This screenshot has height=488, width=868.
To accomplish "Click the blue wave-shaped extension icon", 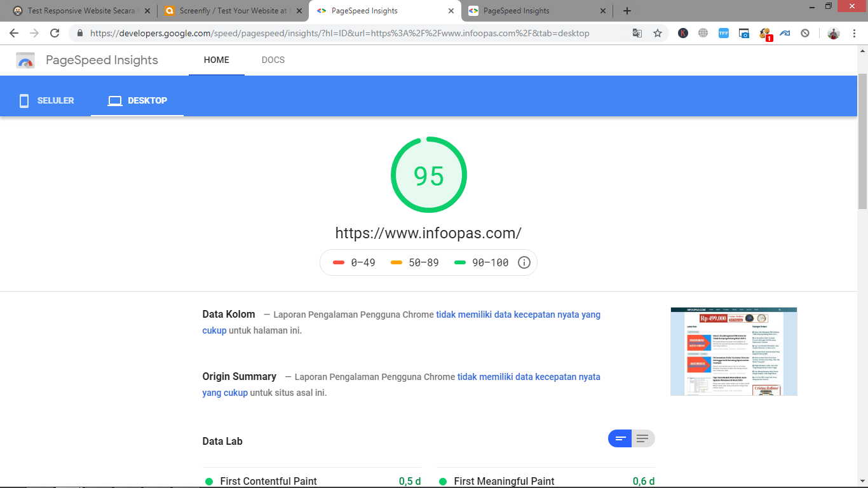I will (785, 33).
